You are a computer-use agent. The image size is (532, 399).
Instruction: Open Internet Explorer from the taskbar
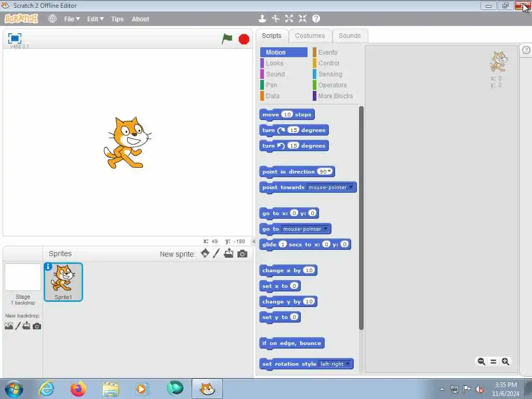point(46,389)
